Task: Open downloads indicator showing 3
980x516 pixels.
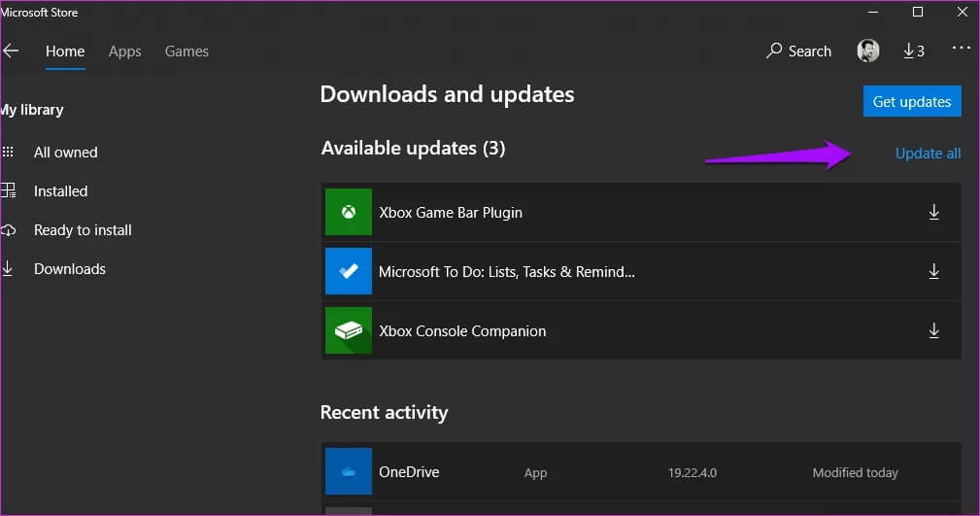Action: [x=914, y=52]
